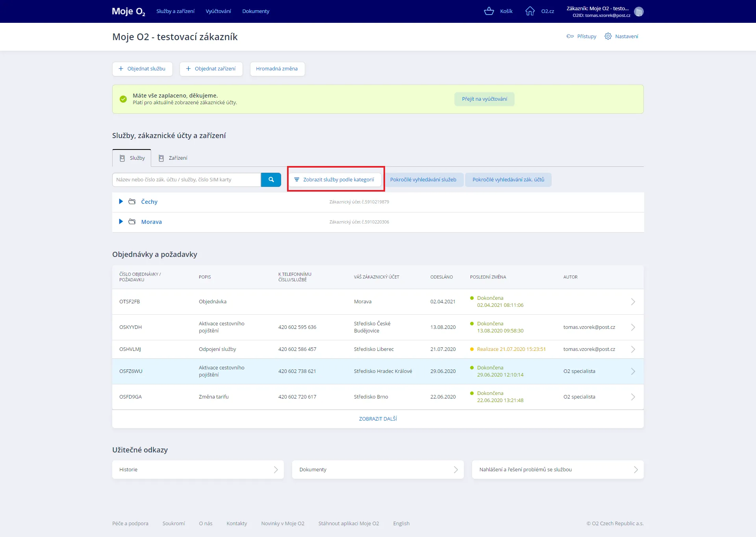Click the Morava folder icon
This screenshot has height=537, width=756.
[132, 221]
